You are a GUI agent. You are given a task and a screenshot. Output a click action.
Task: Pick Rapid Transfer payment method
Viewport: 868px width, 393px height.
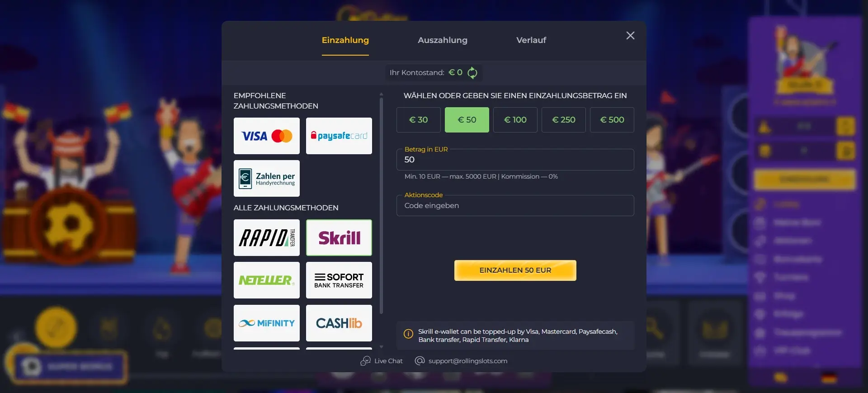pos(266,237)
